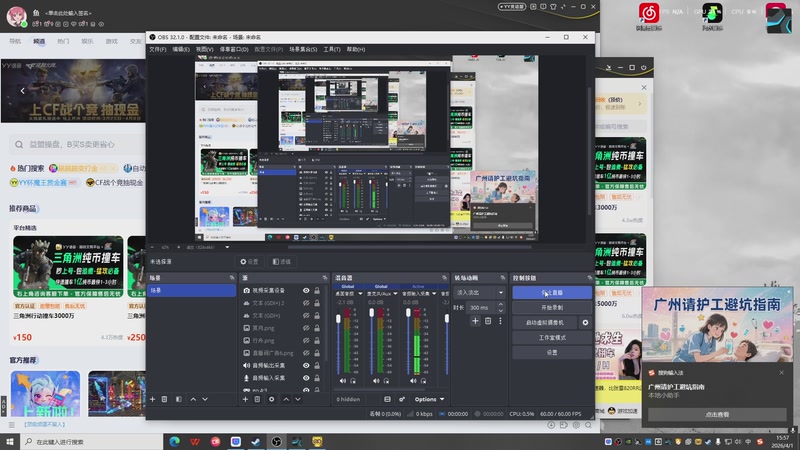Toggle headphone monitoring for 麦克风/Aux channel
Image resolution: width=800 pixels, height=450 pixels.
pos(387,381)
